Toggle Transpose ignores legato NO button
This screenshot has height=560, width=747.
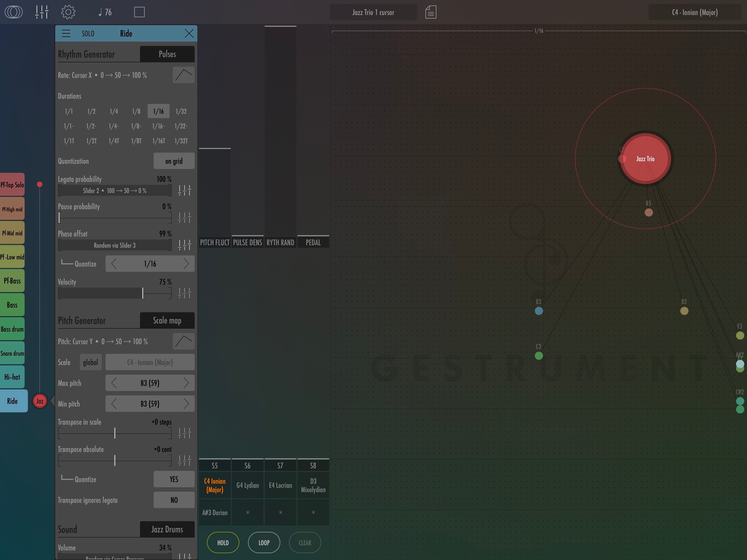click(174, 500)
